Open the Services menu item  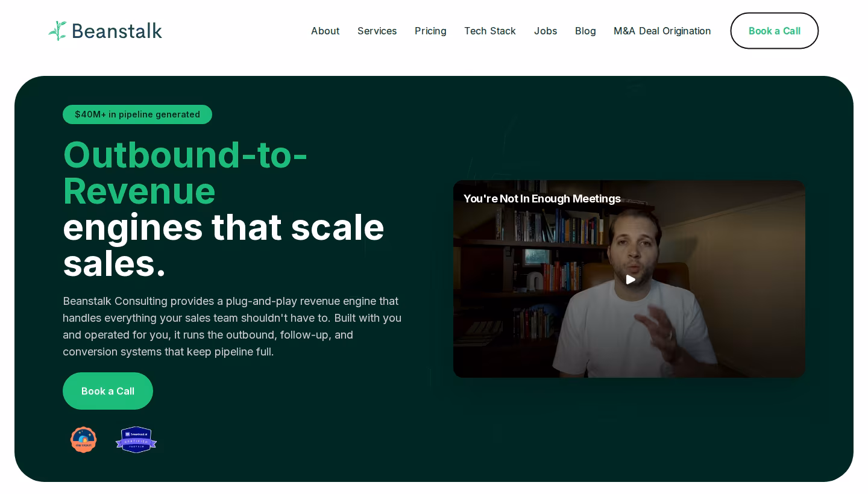point(377,31)
